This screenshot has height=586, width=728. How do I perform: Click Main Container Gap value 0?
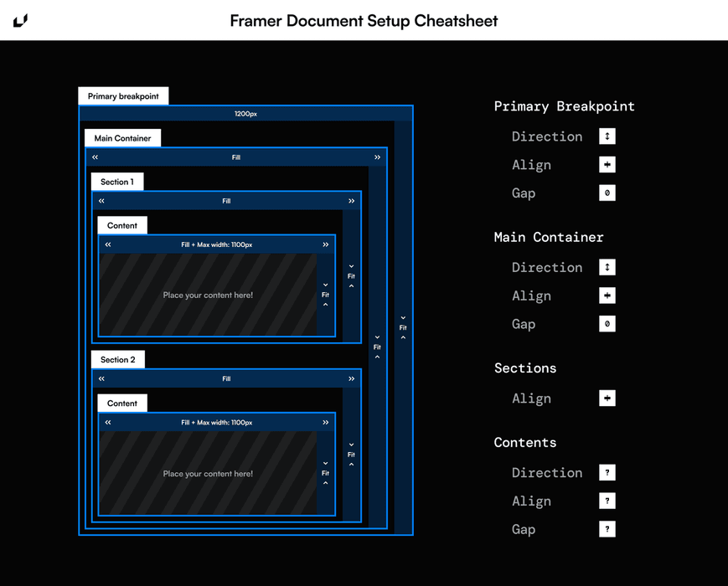pyautogui.click(x=607, y=324)
